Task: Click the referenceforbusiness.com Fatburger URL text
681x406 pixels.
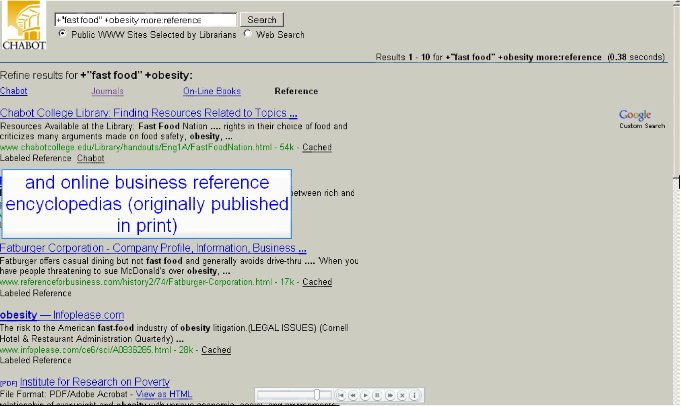Action: [x=136, y=282]
